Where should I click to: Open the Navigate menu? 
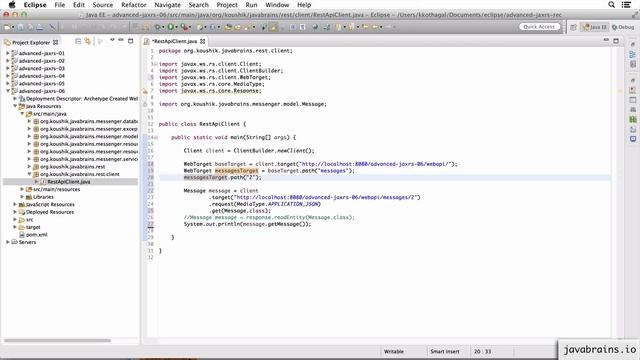pyautogui.click(x=167, y=5)
